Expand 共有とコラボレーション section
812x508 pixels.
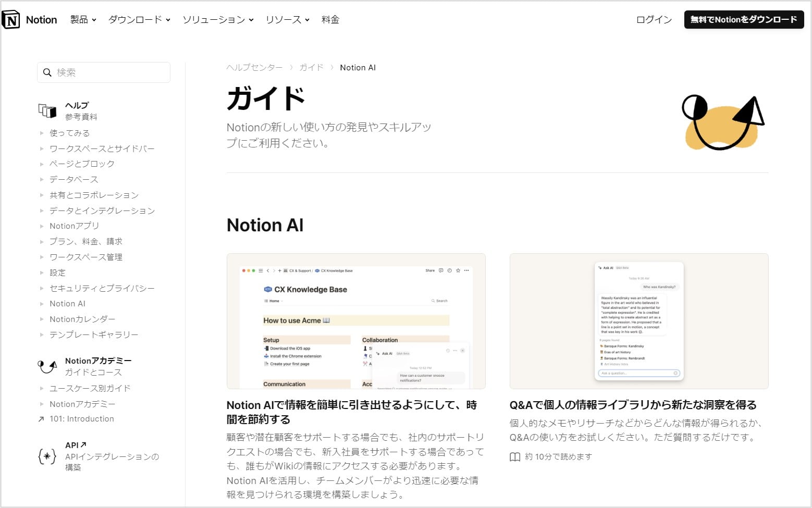point(42,195)
